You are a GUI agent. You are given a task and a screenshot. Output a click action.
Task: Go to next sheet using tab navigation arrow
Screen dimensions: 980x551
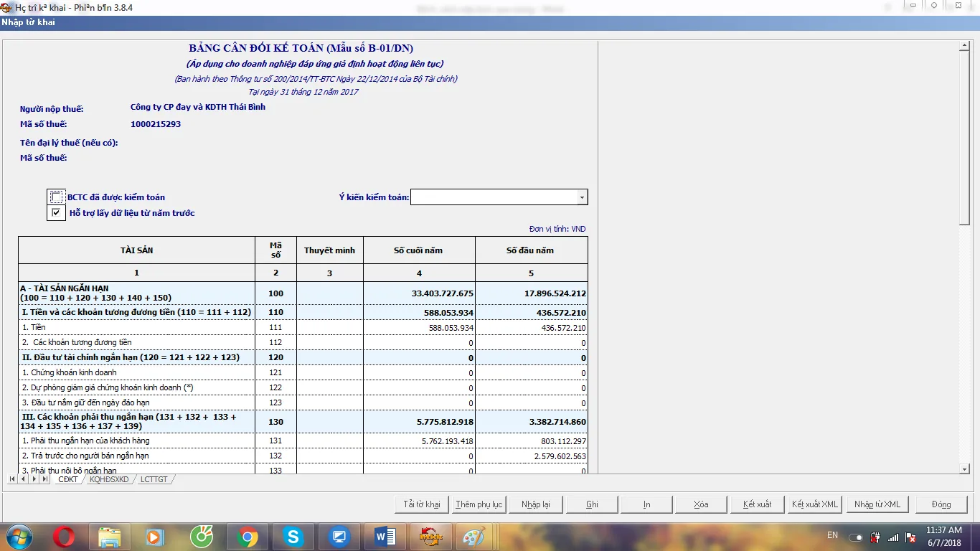pos(34,479)
